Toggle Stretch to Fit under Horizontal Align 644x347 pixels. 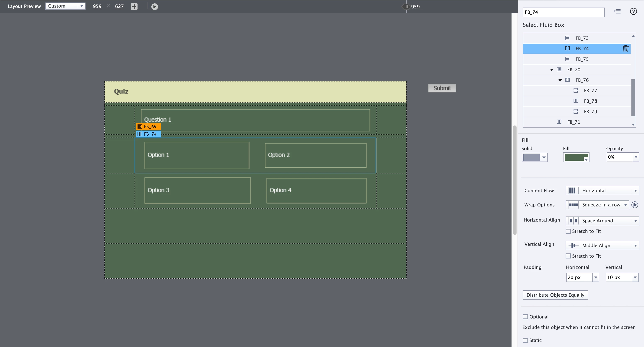coord(568,231)
